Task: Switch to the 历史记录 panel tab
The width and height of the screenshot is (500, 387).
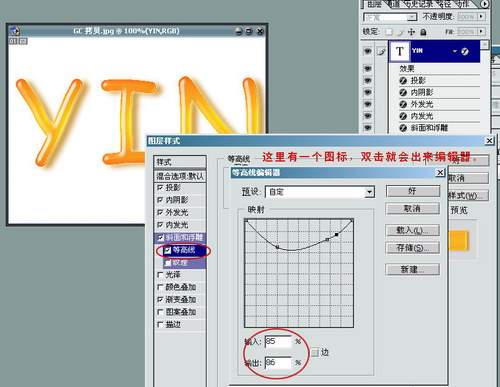Action: pos(418,4)
